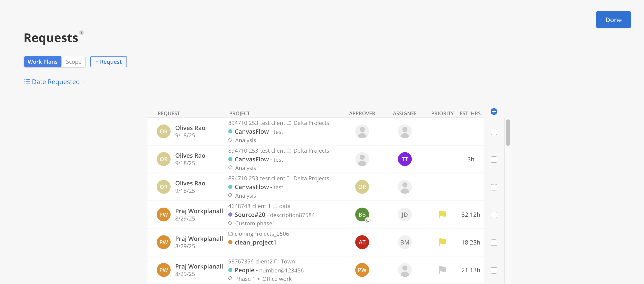Click the 18.23h estimated hours value
The width and height of the screenshot is (644, 284).
coord(470,242)
